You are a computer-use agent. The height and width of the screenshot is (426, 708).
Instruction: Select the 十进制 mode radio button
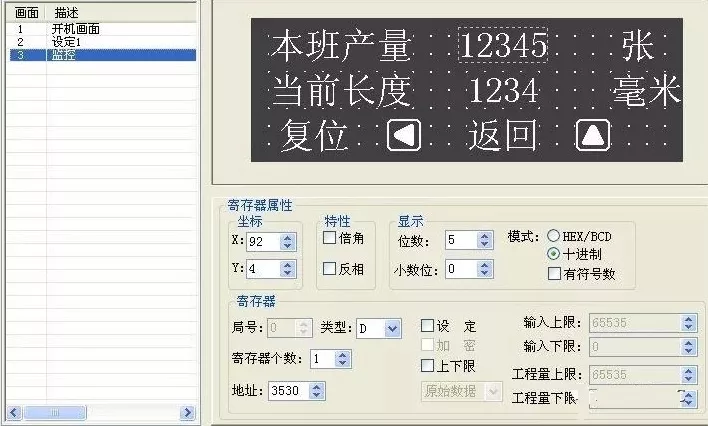(x=553, y=254)
